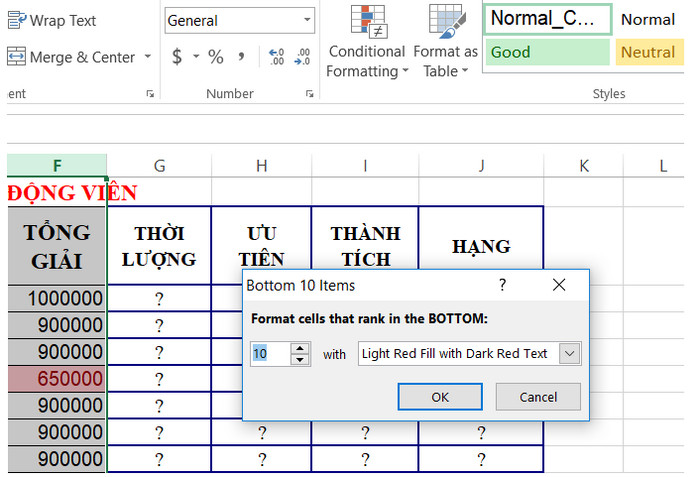This screenshot has width=700, height=477.
Task: Increase rank count with up spinner
Action: [300, 348]
